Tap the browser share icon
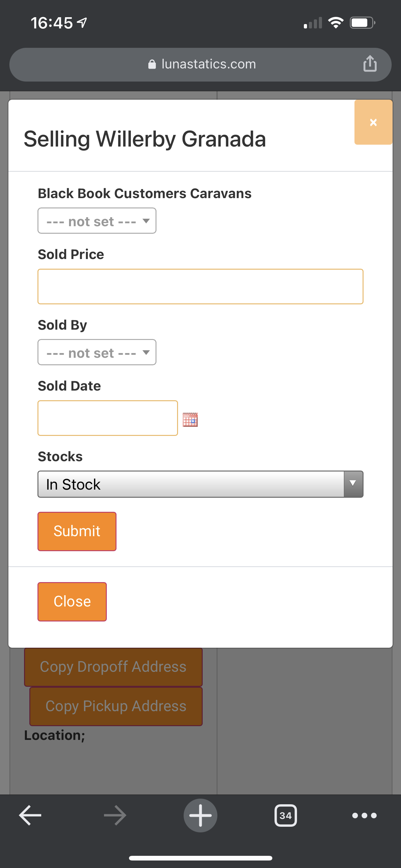This screenshot has height=868, width=401. (370, 64)
